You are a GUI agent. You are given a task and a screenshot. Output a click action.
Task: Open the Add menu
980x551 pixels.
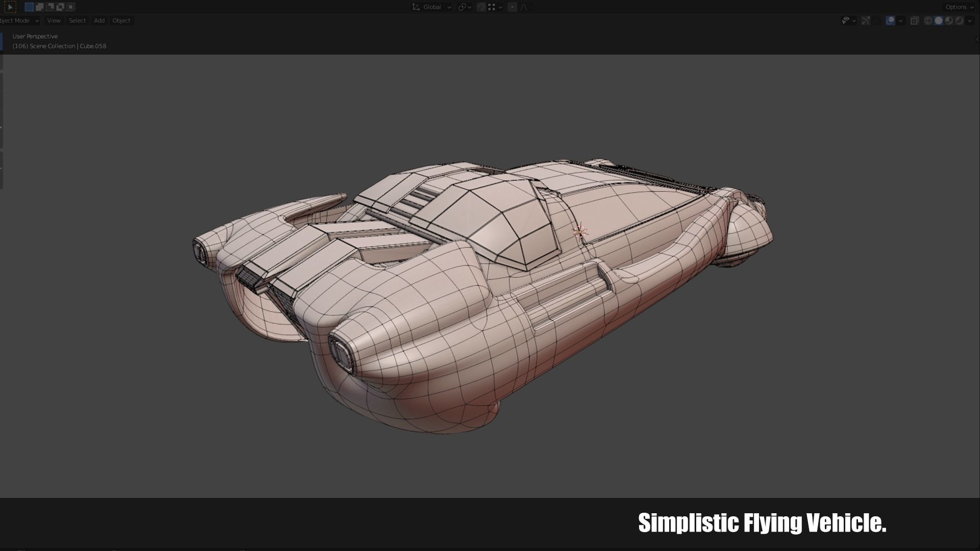(x=99, y=21)
